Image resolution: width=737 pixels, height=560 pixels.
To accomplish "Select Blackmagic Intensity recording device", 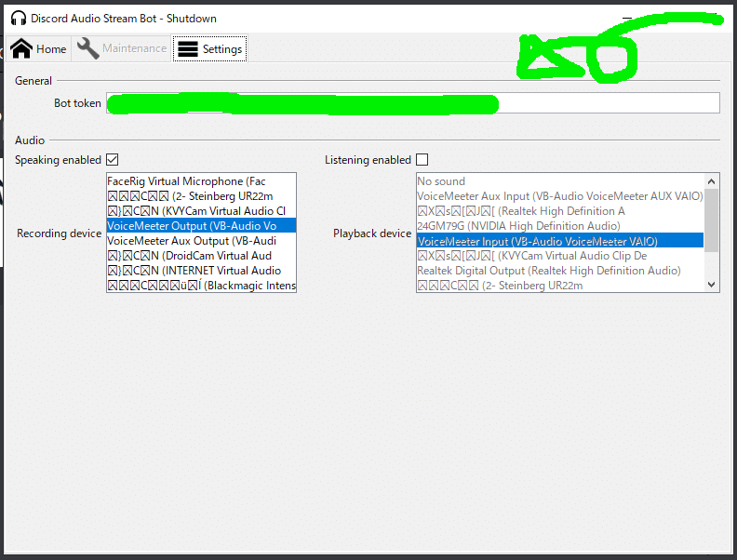I will (x=201, y=286).
